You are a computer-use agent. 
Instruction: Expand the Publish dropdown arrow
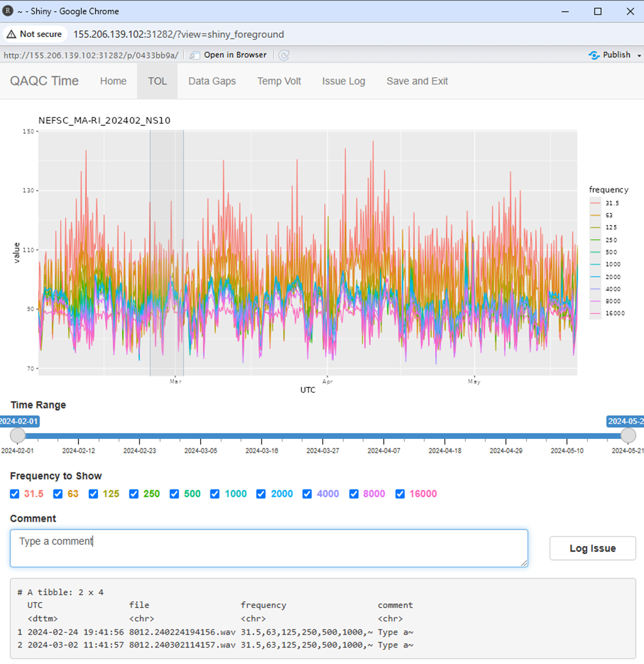[x=639, y=55]
